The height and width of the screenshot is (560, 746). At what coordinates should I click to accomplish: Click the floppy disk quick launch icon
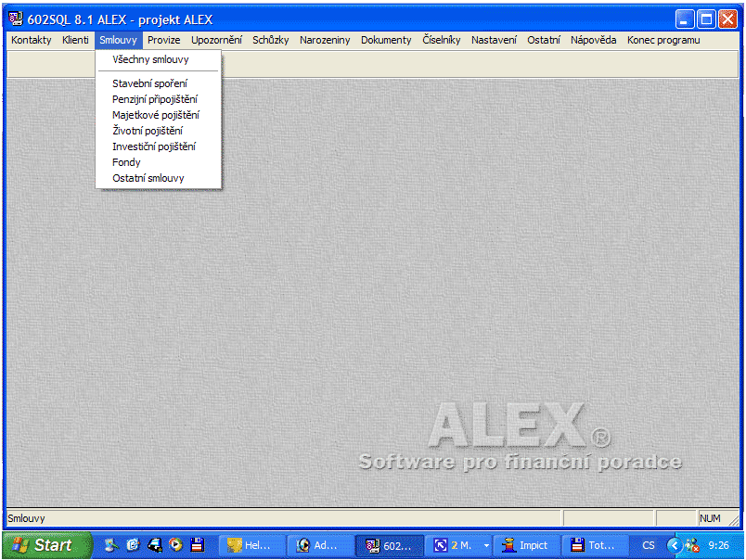197,545
